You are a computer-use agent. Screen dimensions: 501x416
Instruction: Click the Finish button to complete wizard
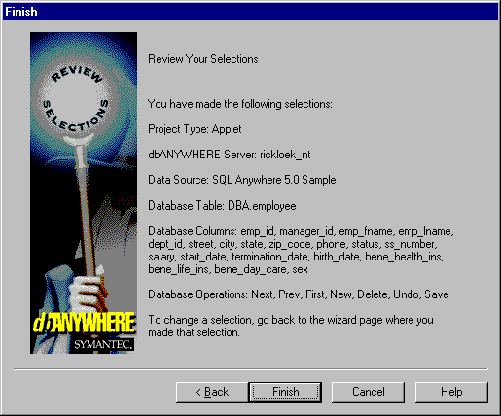(285, 392)
